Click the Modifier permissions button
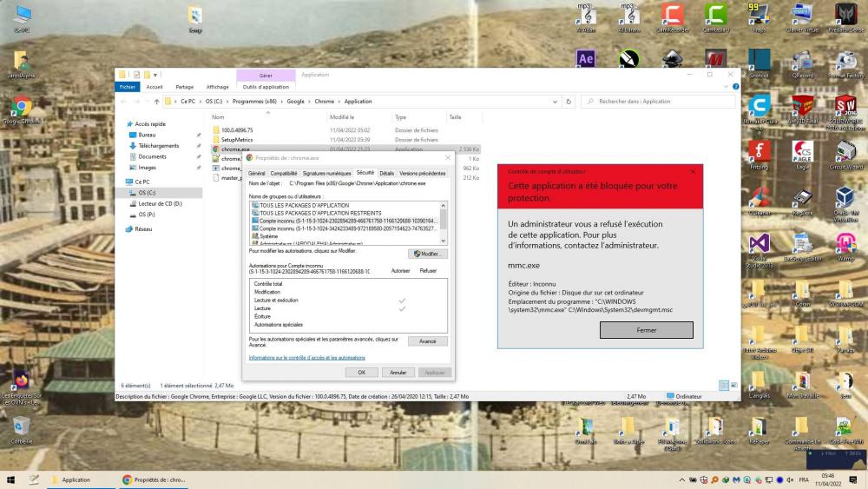Image resolution: width=868 pixels, height=489 pixels. (427, 254)
